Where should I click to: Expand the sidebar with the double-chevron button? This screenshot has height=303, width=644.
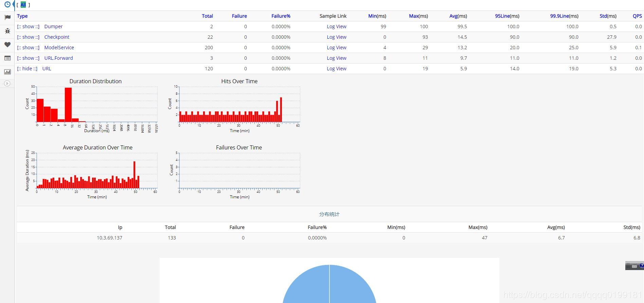pyautogui.click(x=7, y=83)
